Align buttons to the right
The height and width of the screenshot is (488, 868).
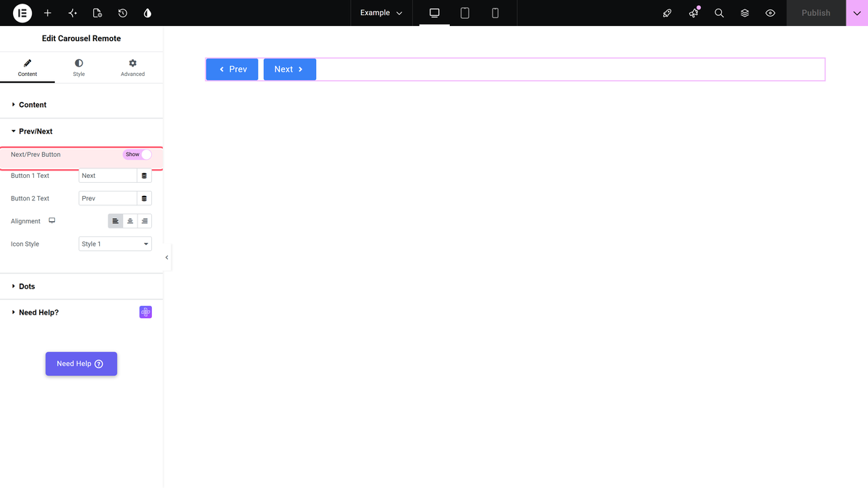pos(145,221)
